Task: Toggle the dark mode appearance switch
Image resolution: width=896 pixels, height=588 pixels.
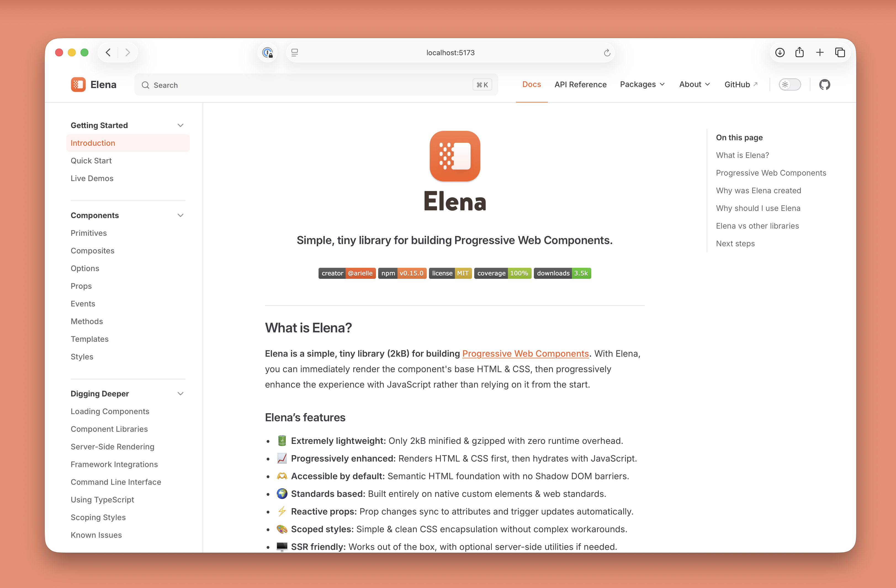Action: [x=789, y=84]
